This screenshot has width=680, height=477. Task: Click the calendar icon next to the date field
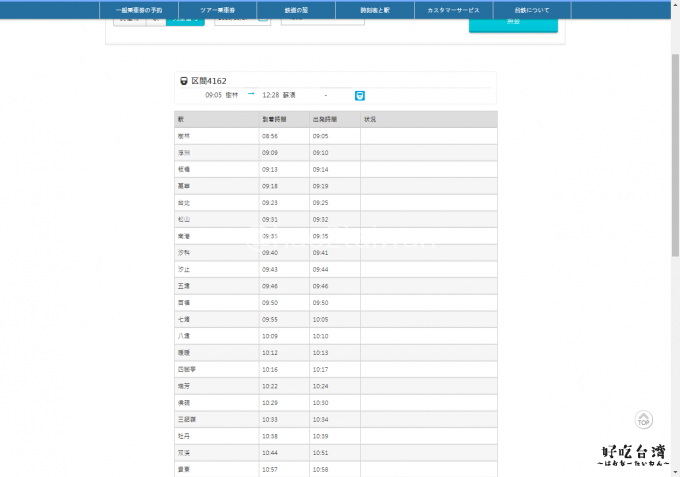[264, 19]
